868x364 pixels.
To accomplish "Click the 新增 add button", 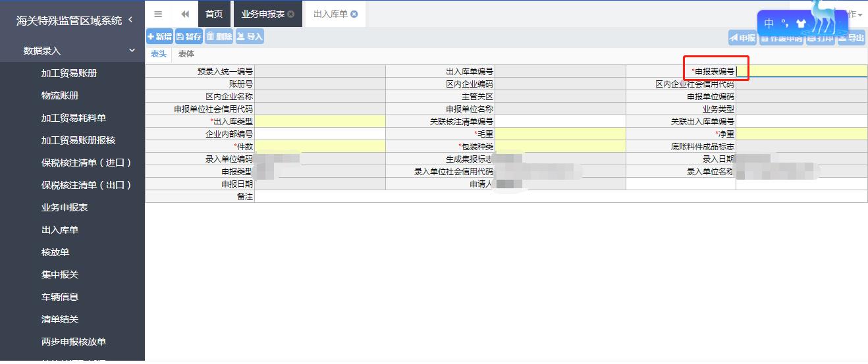I will coord(159,37).
